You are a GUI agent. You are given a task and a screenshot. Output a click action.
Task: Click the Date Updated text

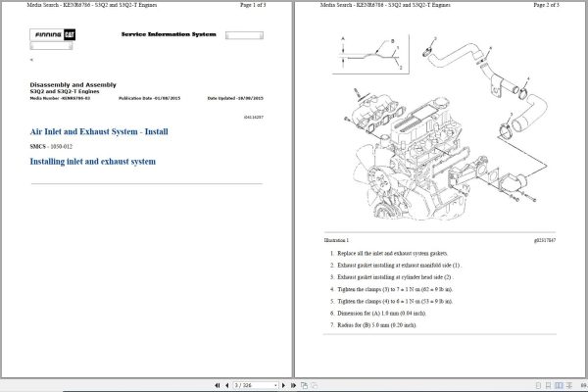click(x=235, y=98)
